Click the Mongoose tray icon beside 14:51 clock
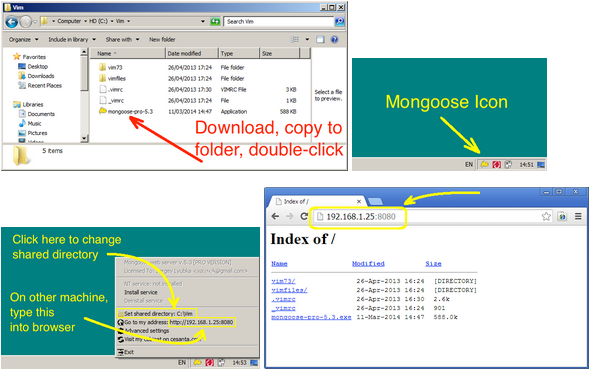 [x=484, y=164]
